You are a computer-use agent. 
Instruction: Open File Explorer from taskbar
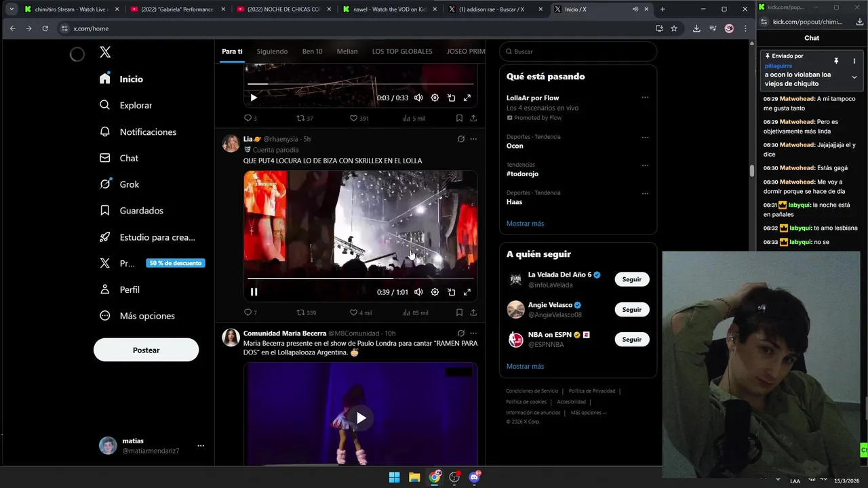tap(414, 477)
